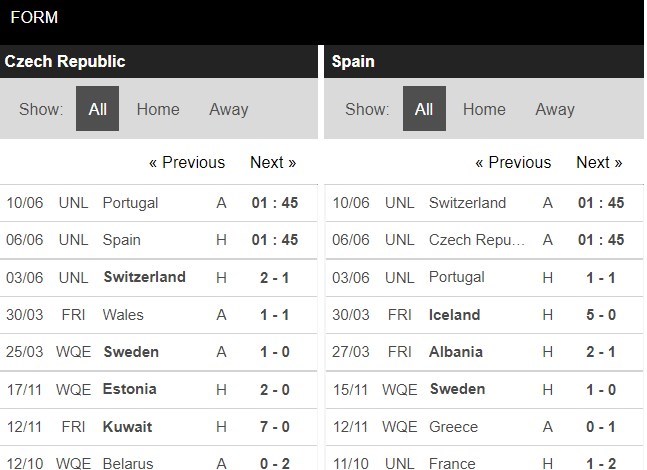Image resolution: width=647 pixels, height=470 pixels.
Task: Click Estonia team name
Action: [x=129, y=389]
